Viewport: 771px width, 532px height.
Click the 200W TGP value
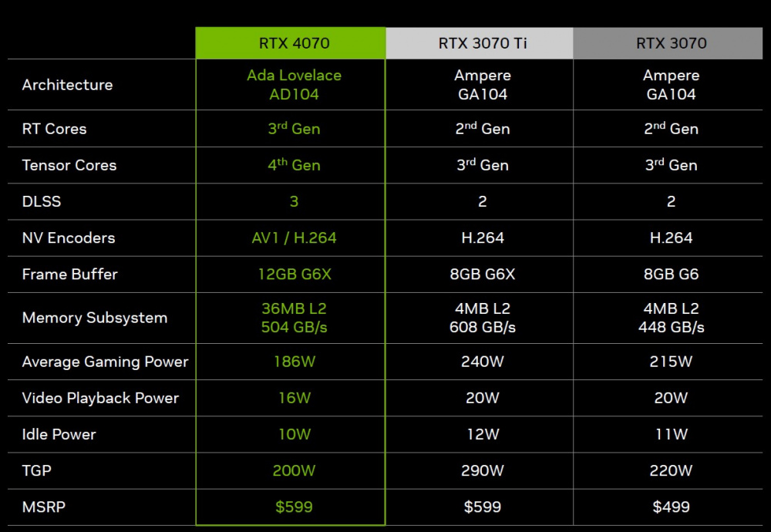coord(294,471)
